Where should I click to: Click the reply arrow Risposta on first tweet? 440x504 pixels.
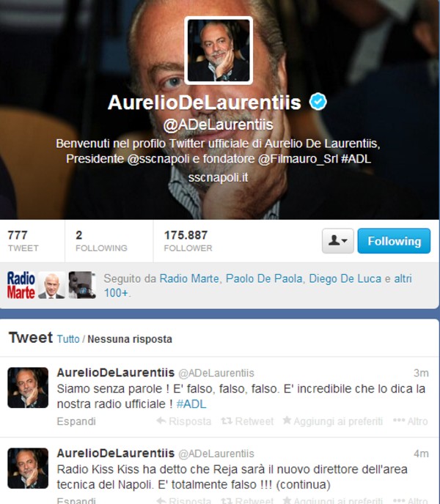(x=184, y=421)
